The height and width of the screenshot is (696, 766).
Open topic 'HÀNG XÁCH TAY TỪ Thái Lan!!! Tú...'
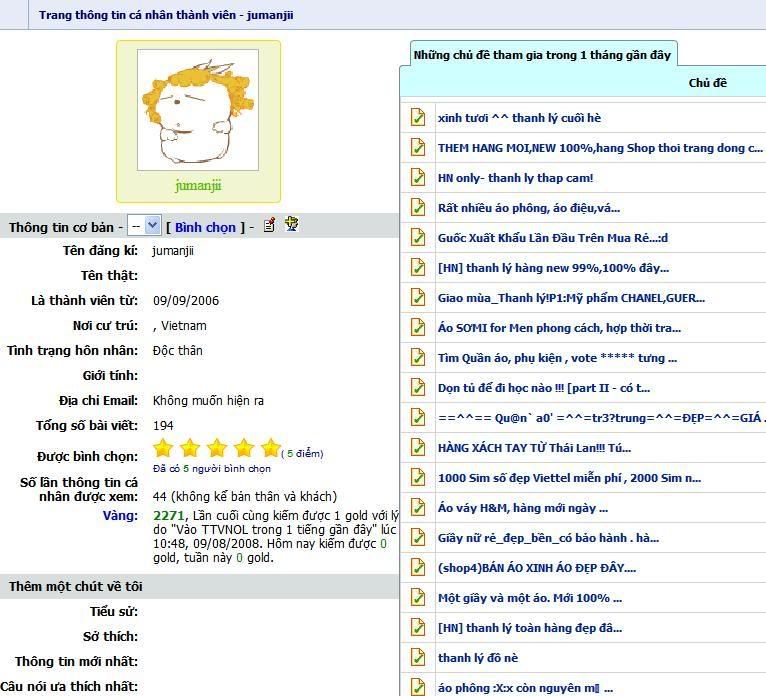coord(534,448)
